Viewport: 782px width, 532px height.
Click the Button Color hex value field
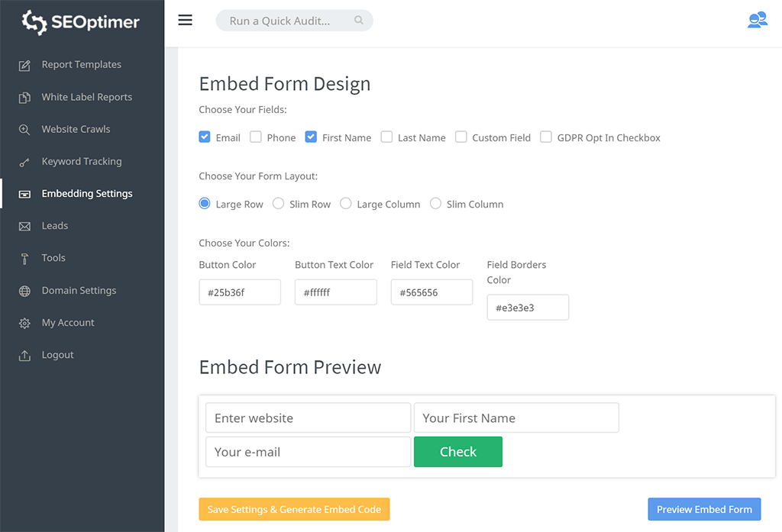point(240,292)
